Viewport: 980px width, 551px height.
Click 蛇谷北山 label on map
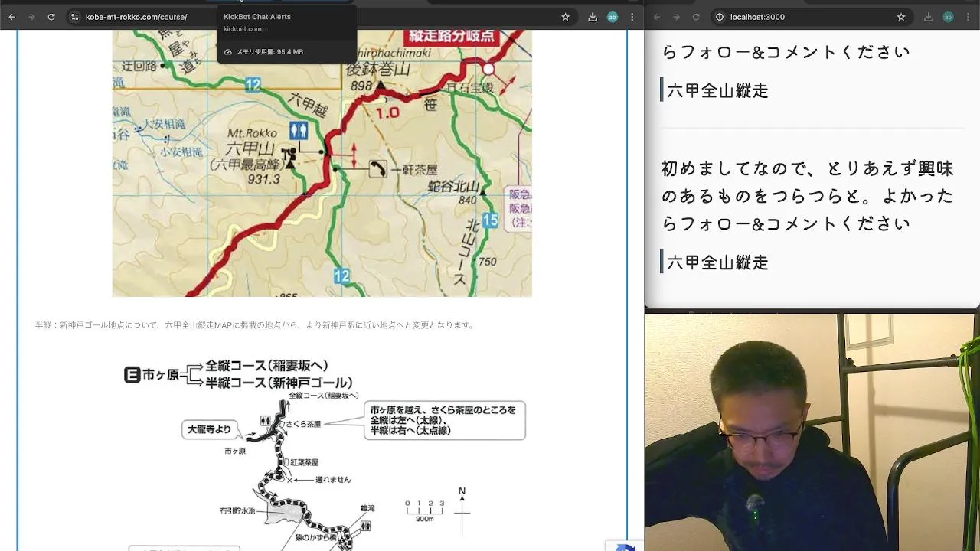coord(453,187)
